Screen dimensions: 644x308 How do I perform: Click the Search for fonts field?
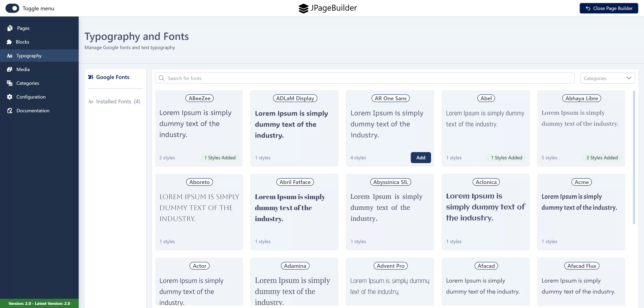365,78
